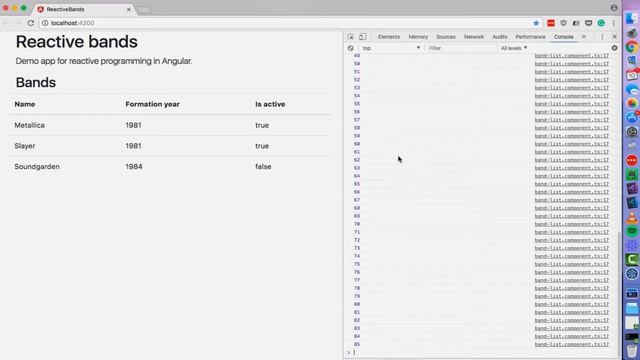The width and height of the screenshot is (640, 360).
Task: Open the JavaScript context 'top' dropdown
Action: (x=391, y=48)
